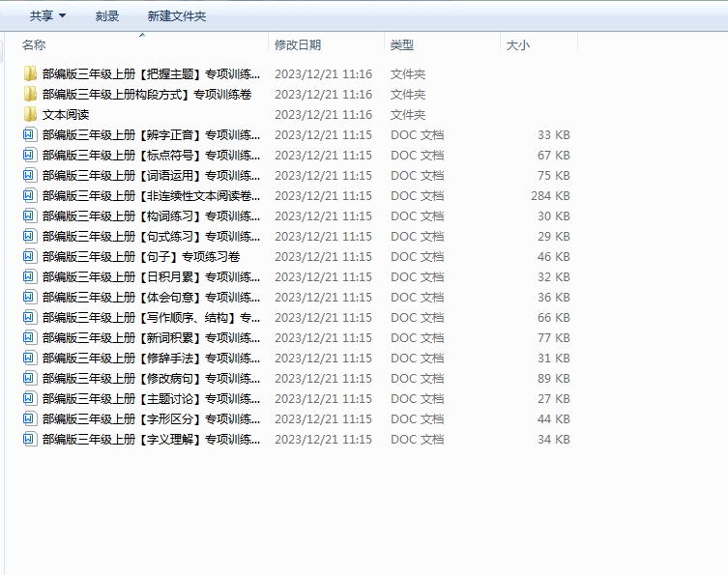
Task: Click the 89 KB size value
Action: (553, 378)
